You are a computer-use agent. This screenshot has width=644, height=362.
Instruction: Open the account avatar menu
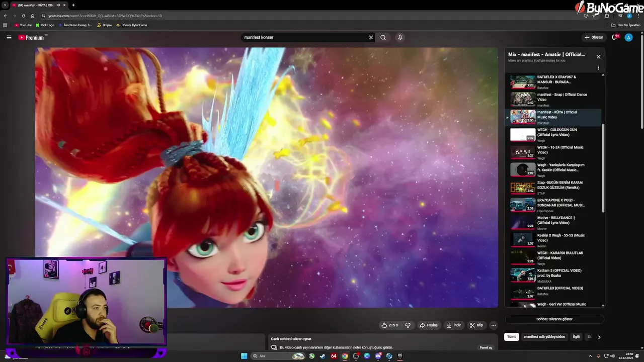[x=628, y=37]
